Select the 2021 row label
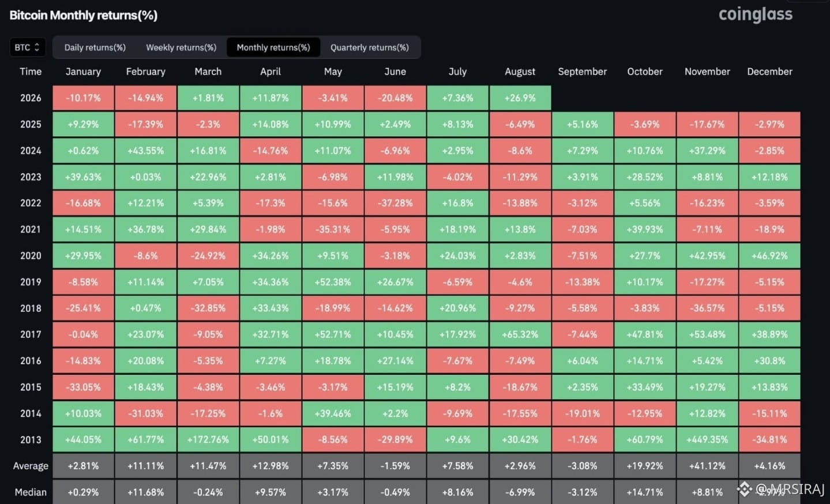830x504 pixels. pos(31,230)
